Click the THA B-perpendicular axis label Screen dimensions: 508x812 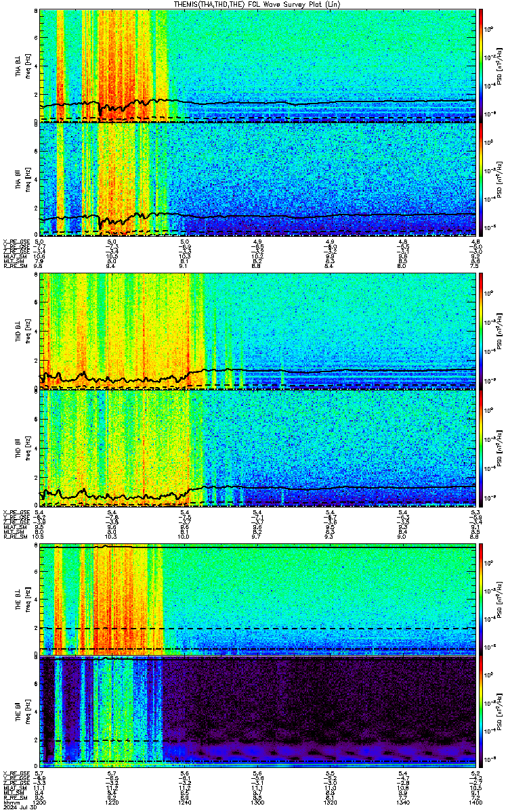pyautogui.click(x=18, y=67)
